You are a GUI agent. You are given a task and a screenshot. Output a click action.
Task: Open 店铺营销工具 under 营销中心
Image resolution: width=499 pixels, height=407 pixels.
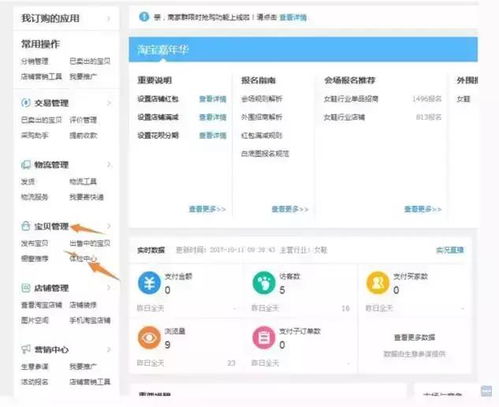90,382
